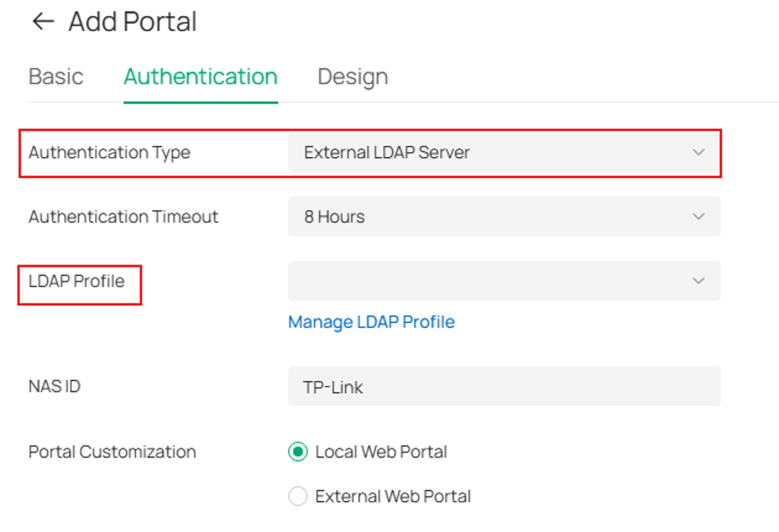This screenshot has width=779, height=532.
Task: Select the Local Web Portal radio button
Action: click(298, 451)
